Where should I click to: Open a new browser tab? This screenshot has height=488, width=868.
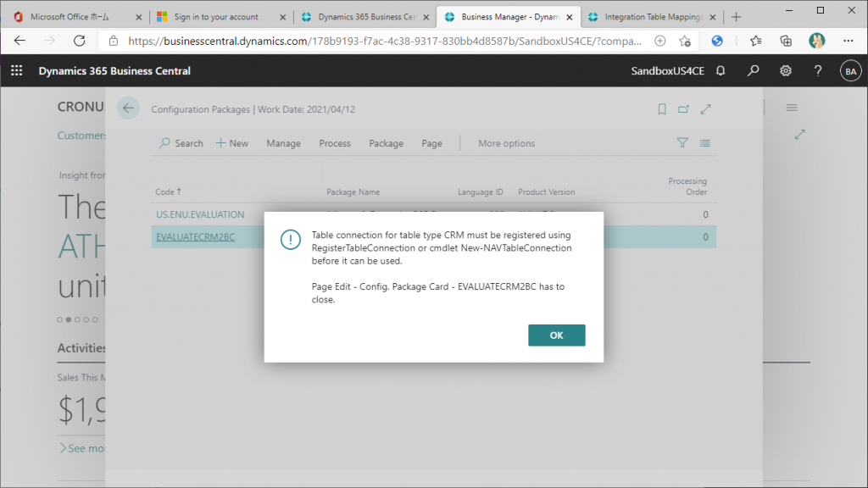tap(736, 17)
